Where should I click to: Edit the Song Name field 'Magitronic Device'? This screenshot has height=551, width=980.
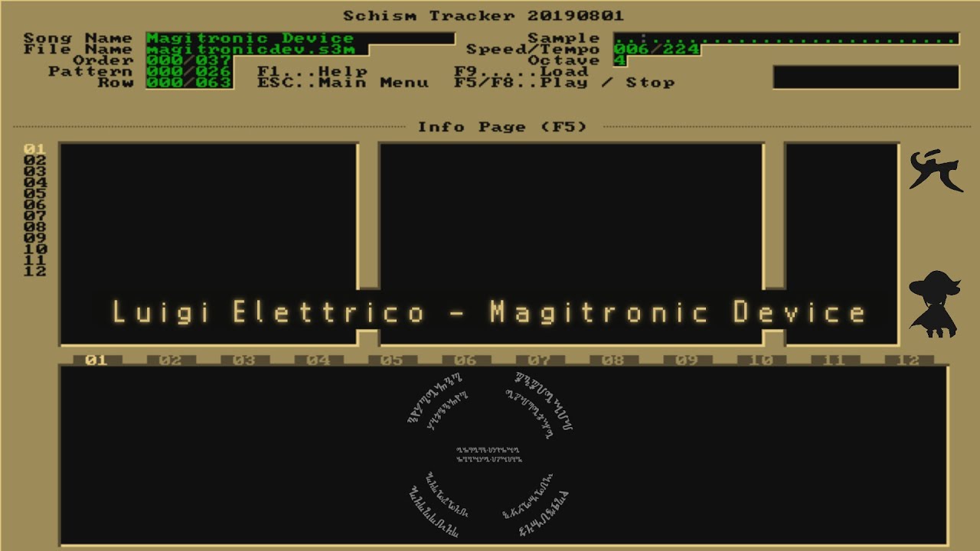(300, 38)
